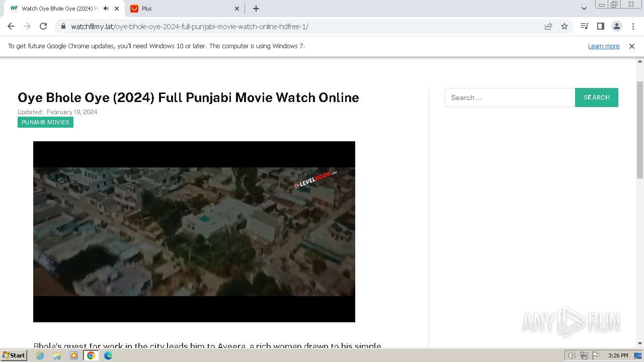Bookmark this tab with star icon

pyautogui.click(x=565, y=26)
